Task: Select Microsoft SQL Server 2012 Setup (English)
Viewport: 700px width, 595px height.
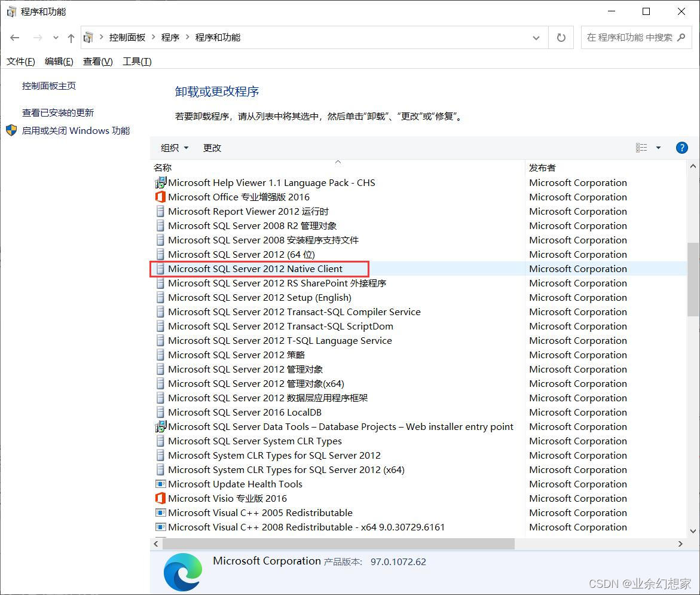Action: click(260, 298)
